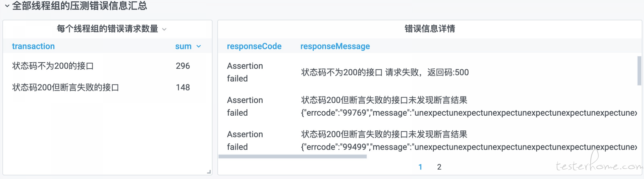Image resolution: width=644 pixels, height=179 pixels.
Task: Select the 状态码不为200的接口 transaction row
Action: 107,66
